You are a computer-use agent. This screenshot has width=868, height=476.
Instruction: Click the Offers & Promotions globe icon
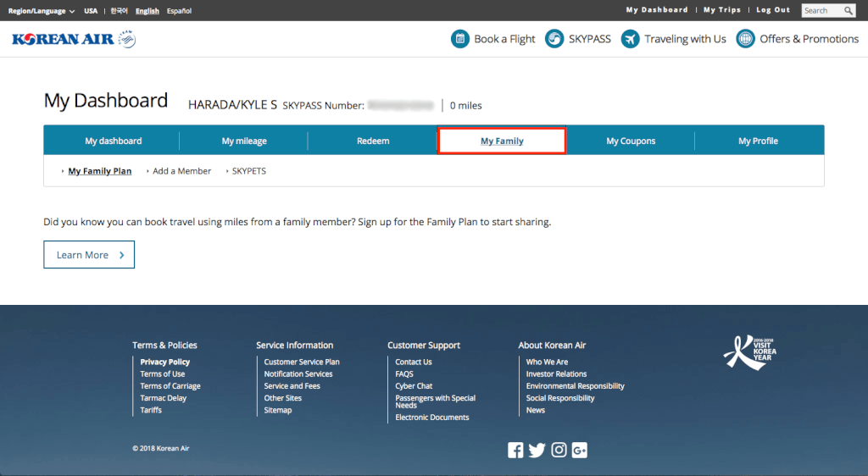point(745,39)
